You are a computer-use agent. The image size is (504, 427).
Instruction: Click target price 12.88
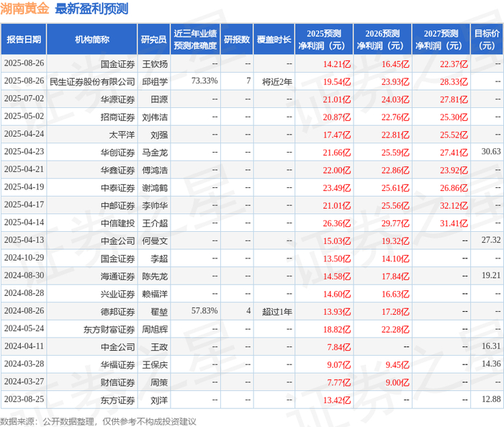point(491,399)
